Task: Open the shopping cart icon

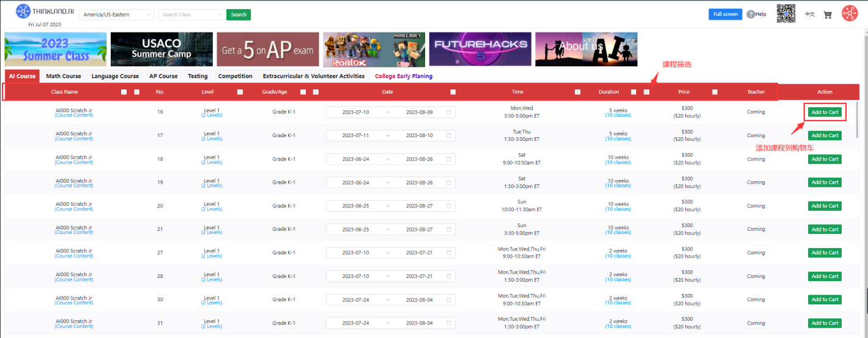Action: (828, 14)
